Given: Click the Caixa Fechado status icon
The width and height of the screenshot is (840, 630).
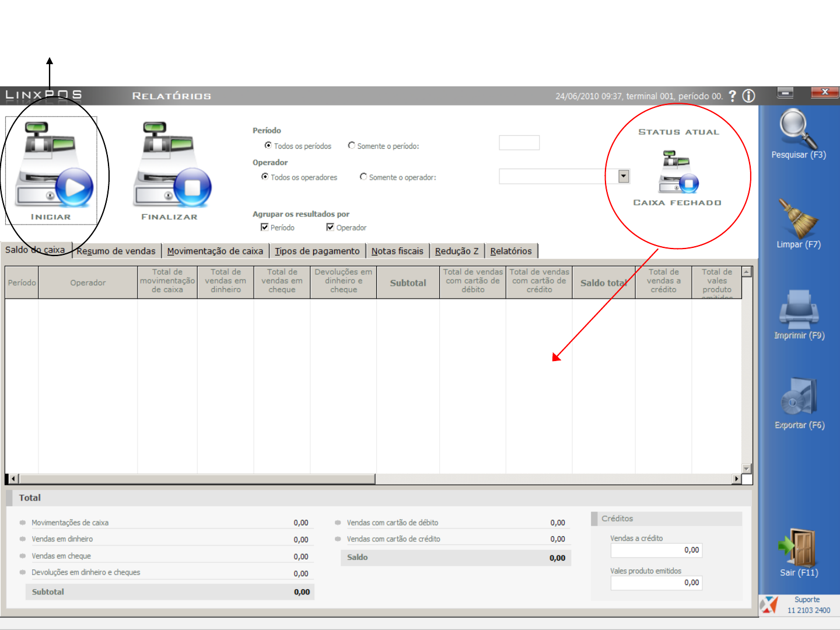Looking at the screenshot, I should (x=678, y=172).
